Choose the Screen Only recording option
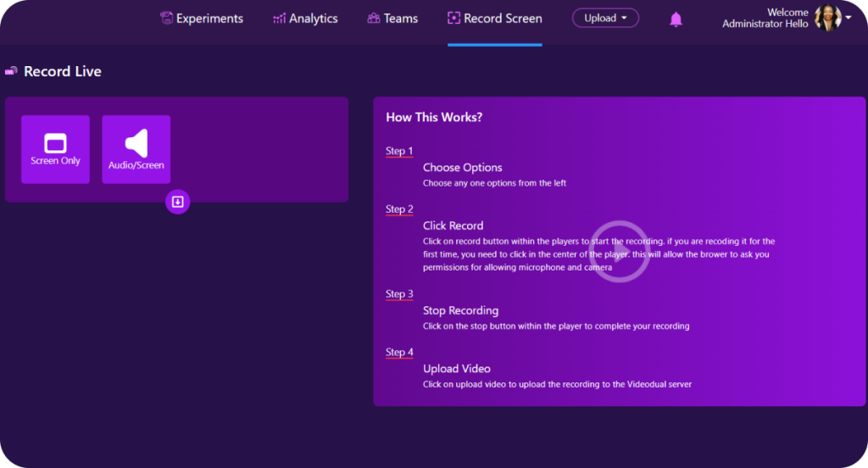868x468 pixels. click(x=55, y=149)
